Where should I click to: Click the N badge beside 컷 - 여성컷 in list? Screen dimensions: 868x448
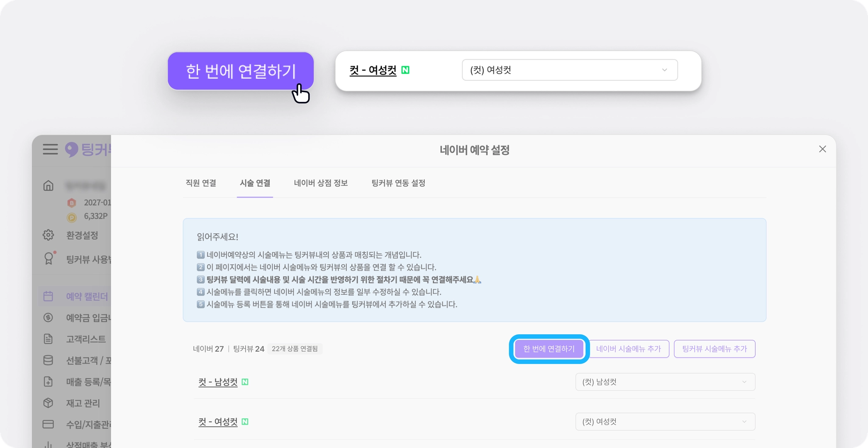[x=245, y=422]
